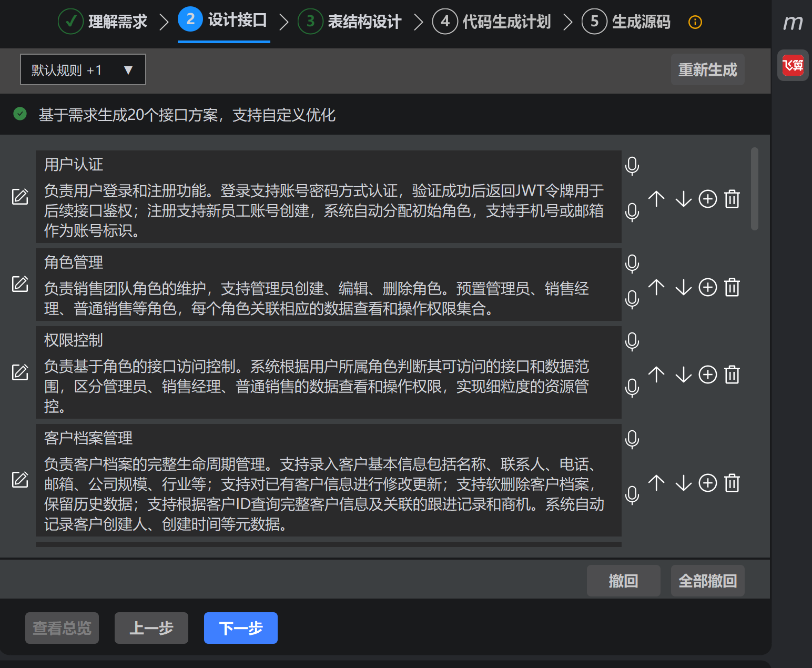812x668 pixels.
Task: Click microphone beside 客户档案管理 title
Action: click(632, 440)
